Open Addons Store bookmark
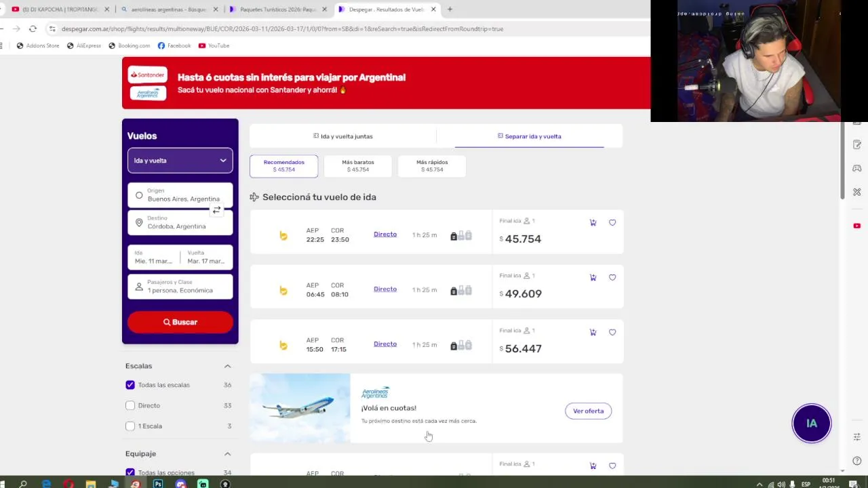 [38, 45]
